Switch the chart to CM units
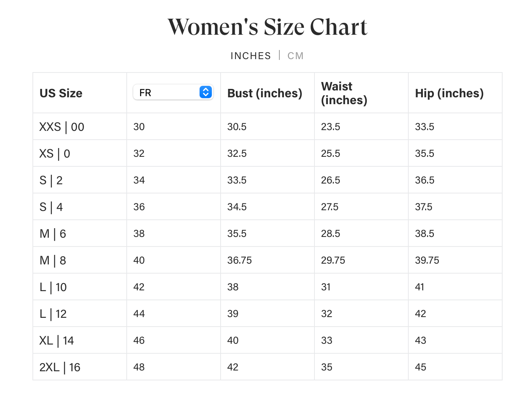 tap(295, 56)
